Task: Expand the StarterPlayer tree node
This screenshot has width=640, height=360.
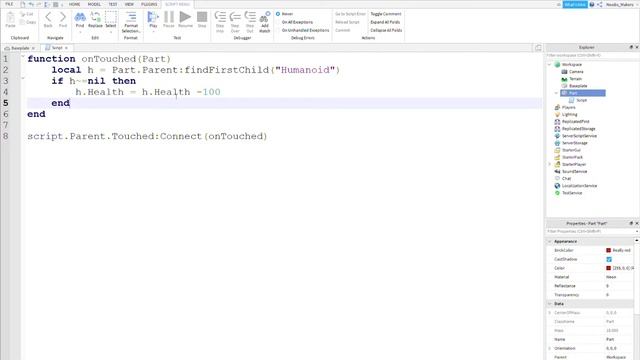Action: [549, 164]
